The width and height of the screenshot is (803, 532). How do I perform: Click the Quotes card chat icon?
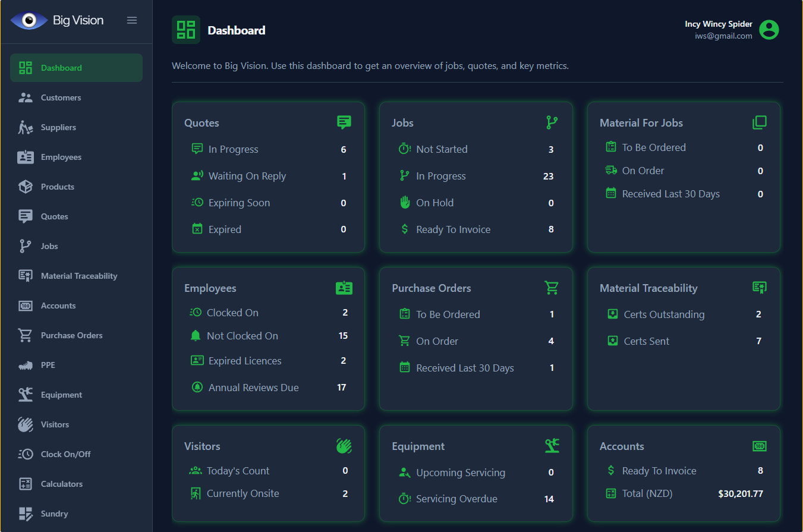tap(344, 122)
